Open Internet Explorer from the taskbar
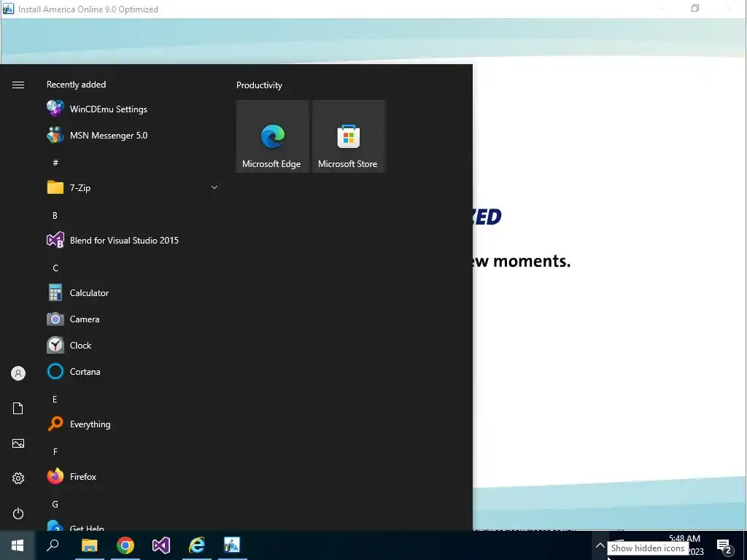The image size is (747, 560). pyautogui.click(x=197, y=545)
